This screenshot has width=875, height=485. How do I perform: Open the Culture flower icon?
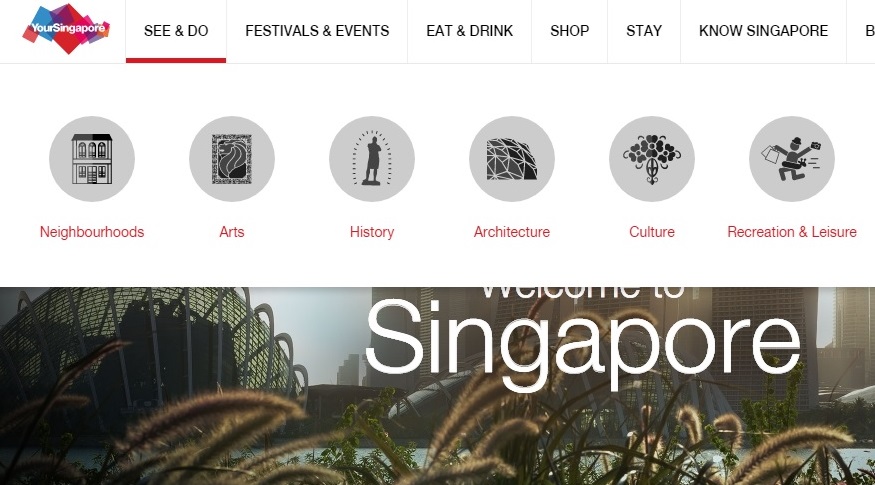[x=652, y=159]
